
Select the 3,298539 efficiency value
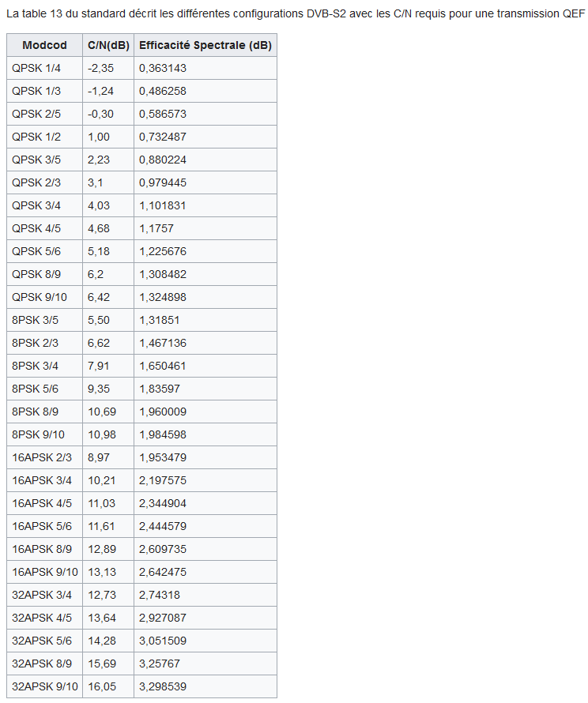click(x=163, y=686)
